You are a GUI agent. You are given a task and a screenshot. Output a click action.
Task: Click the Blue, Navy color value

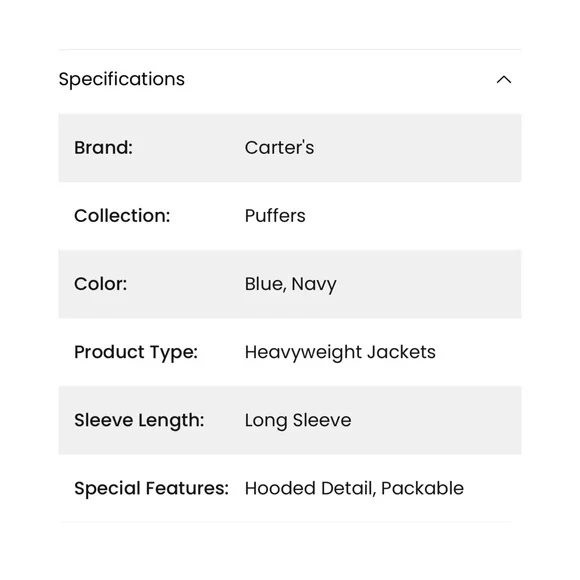(x=291, y=284)
